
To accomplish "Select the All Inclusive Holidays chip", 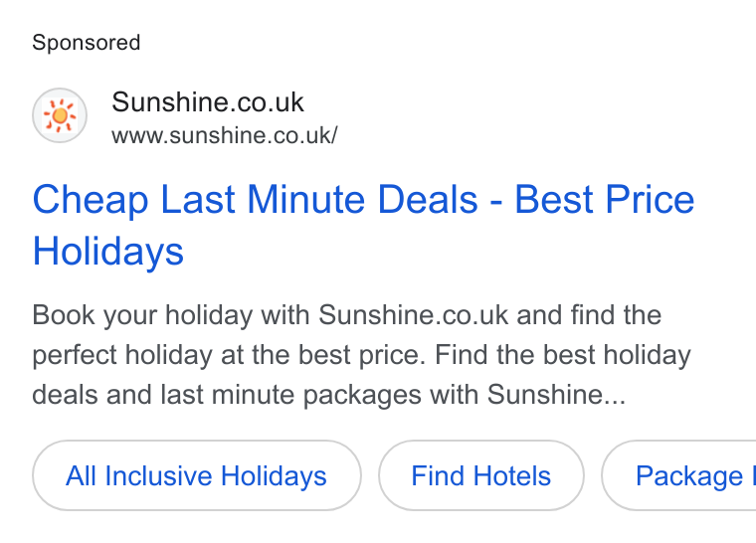I will (x=197, y=475).
